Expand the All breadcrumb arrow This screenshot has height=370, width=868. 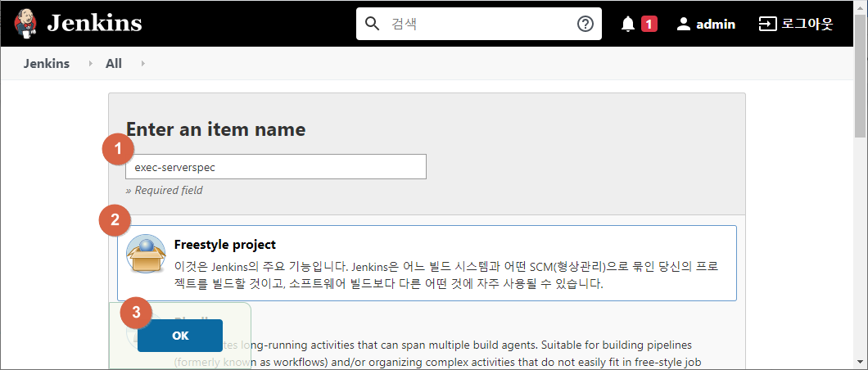pyautogui.click(x=142, y=64)
